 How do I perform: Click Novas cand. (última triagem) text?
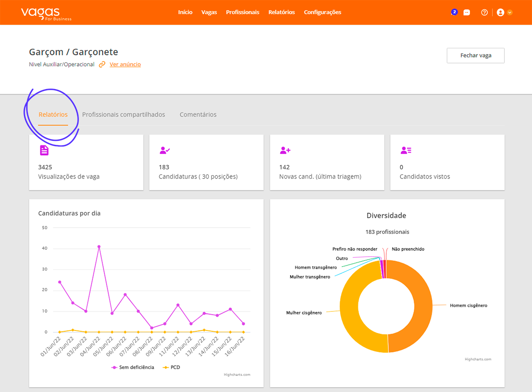pos(320,176)
